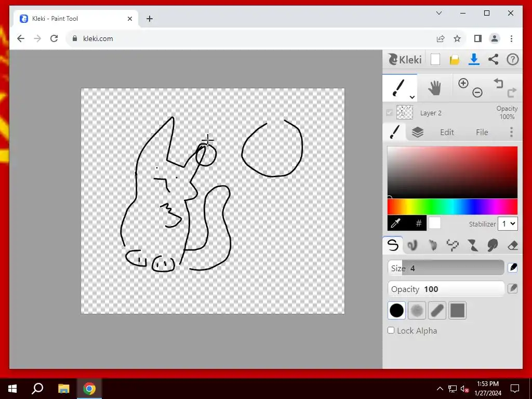532x399 pixels.
Task: Reload the kleki.com page
Action: [x=54, y=38]
